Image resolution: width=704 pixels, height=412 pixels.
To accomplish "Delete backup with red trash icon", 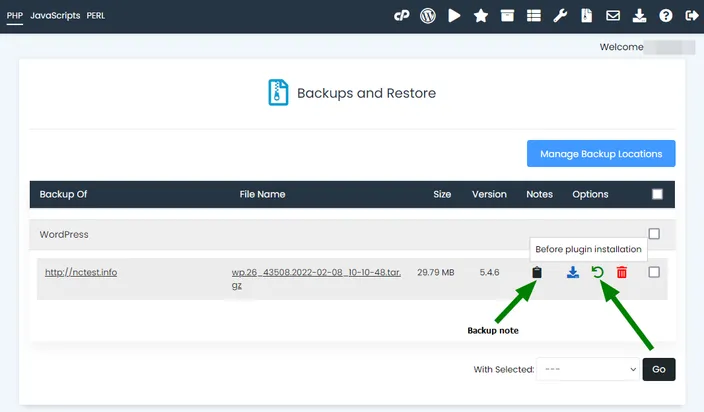I will click(621, 272).
